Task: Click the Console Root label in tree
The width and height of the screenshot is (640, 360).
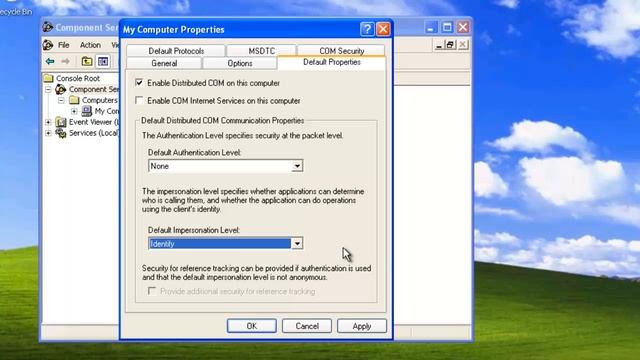Action: 78,78
